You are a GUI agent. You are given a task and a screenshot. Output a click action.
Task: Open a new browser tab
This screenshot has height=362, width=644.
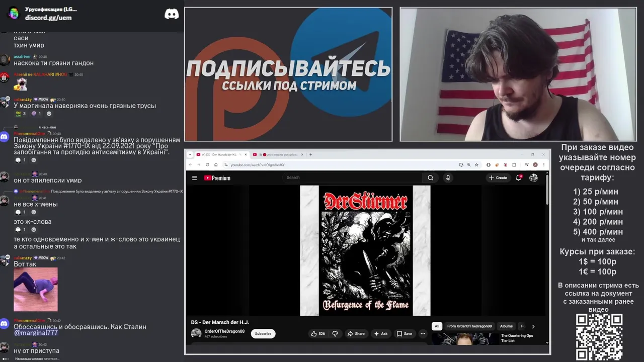(310, 154)
